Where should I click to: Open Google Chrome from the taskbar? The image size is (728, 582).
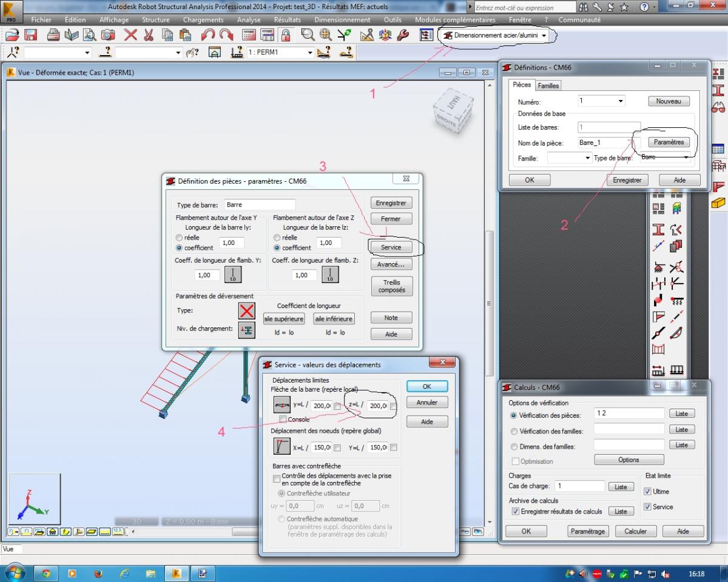coord(46,573)
